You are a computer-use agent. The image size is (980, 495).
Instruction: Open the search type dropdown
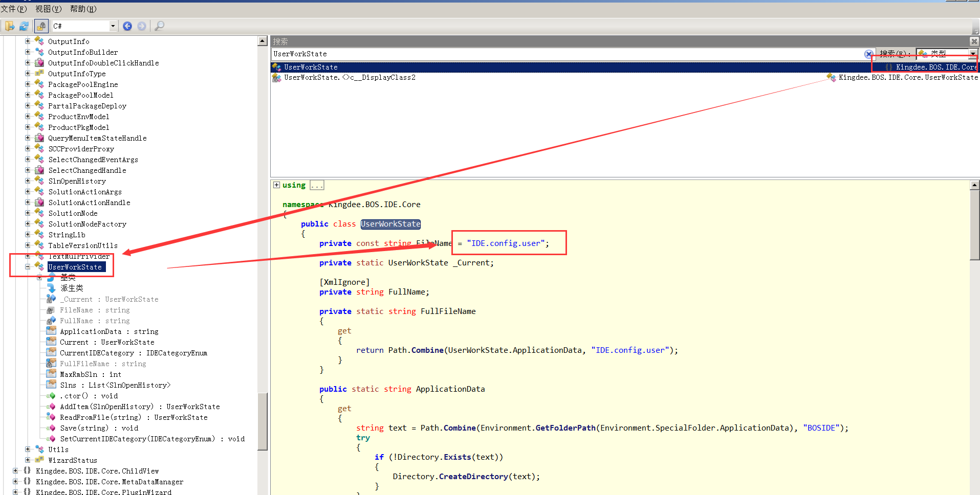pos(973,54)
